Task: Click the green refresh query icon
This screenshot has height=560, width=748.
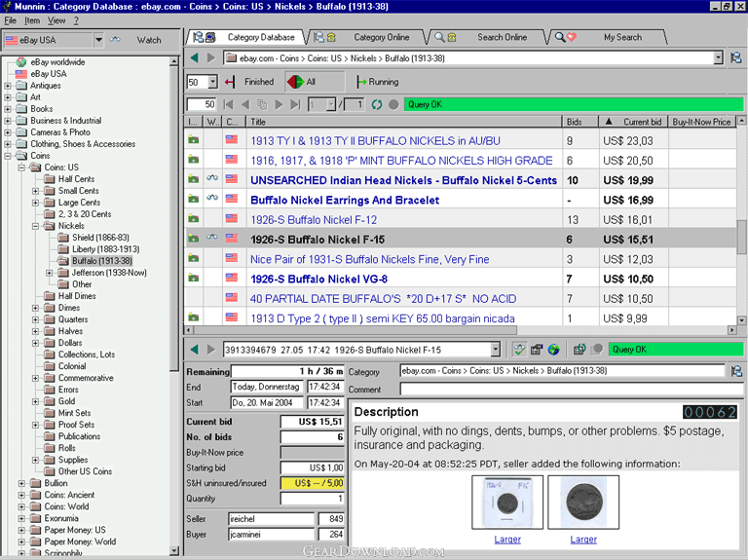Action: click(x=377, y=104)
